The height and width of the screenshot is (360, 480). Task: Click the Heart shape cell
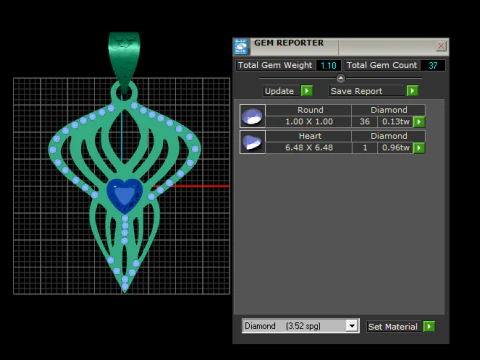(309, 136)
